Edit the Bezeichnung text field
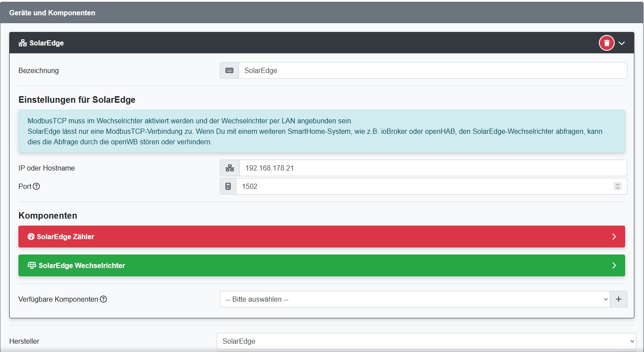 pyautogui.click(x=433, y=70)
